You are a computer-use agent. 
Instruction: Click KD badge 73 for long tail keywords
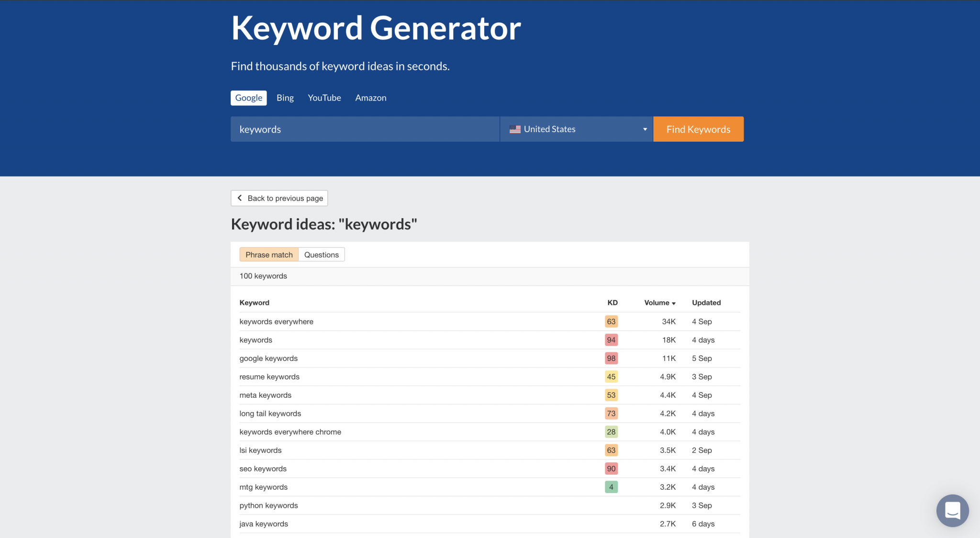pyautogui.click(x=611, y=414)
